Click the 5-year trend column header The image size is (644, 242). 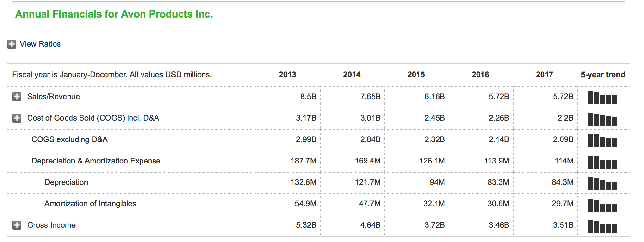pos(603,75)
